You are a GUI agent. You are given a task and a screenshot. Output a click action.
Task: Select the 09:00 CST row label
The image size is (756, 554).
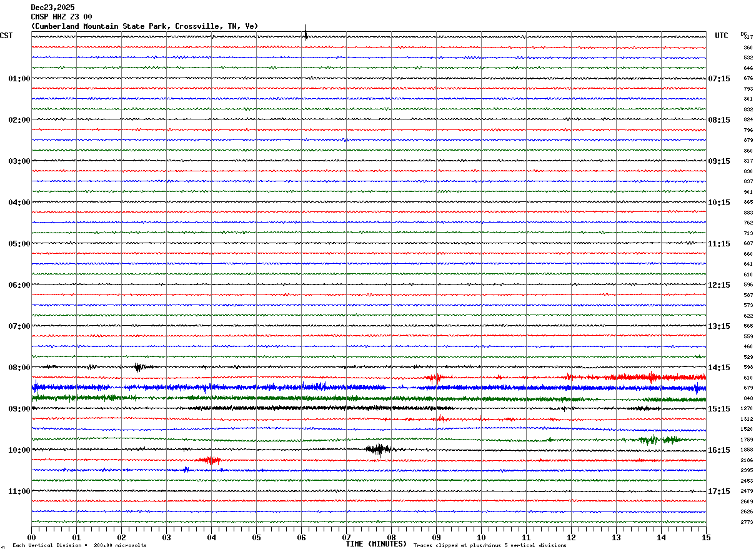pyautogui.click(x=19, y=409)
